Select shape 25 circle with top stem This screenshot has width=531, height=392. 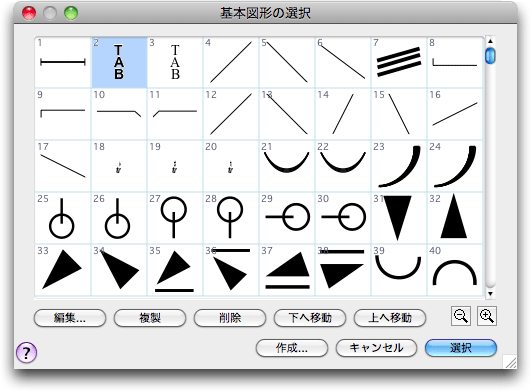[x=63, y=218]
